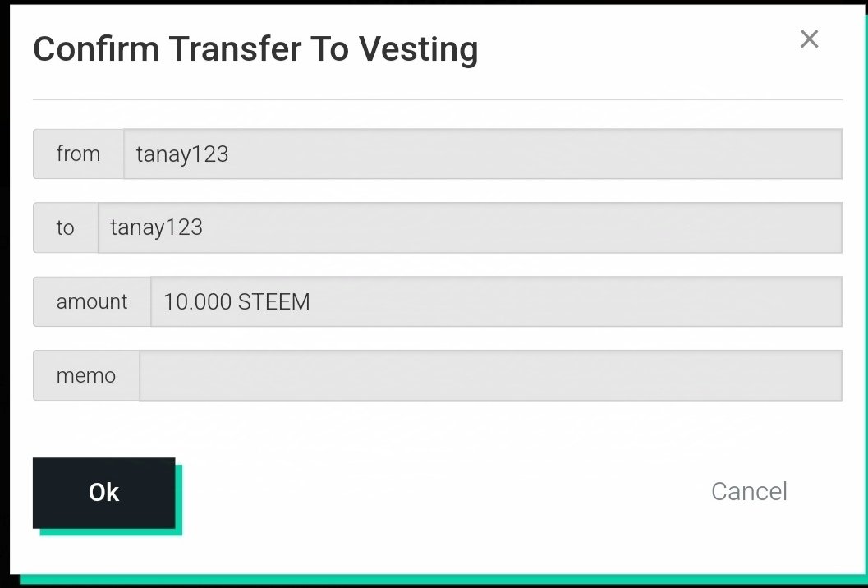Click the word "Confirm" in the title

pos(96,50)
